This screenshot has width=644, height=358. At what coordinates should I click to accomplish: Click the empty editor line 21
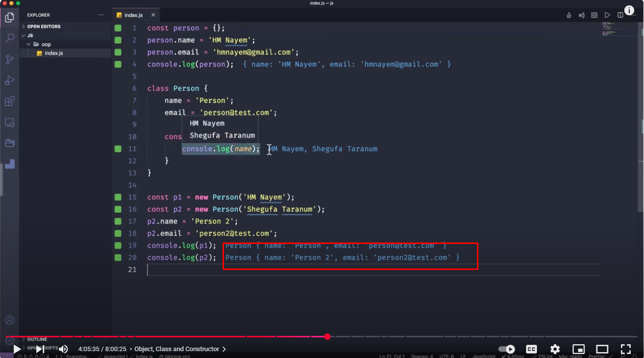click(x=344, y=269)
